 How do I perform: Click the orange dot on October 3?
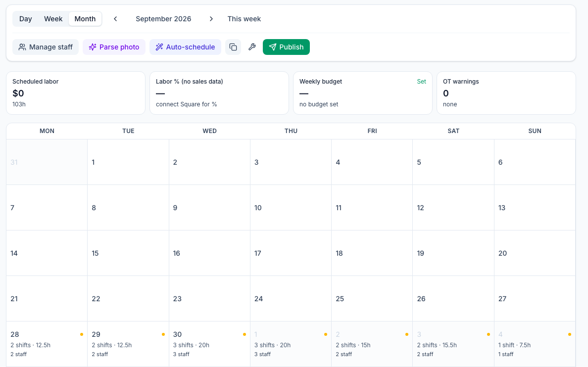(x=488, y=334)
